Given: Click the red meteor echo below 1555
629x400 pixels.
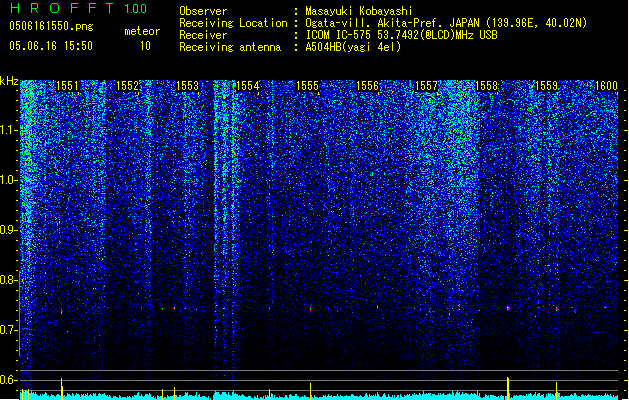Looking at the screenshot, I should [x=310, y=309].
